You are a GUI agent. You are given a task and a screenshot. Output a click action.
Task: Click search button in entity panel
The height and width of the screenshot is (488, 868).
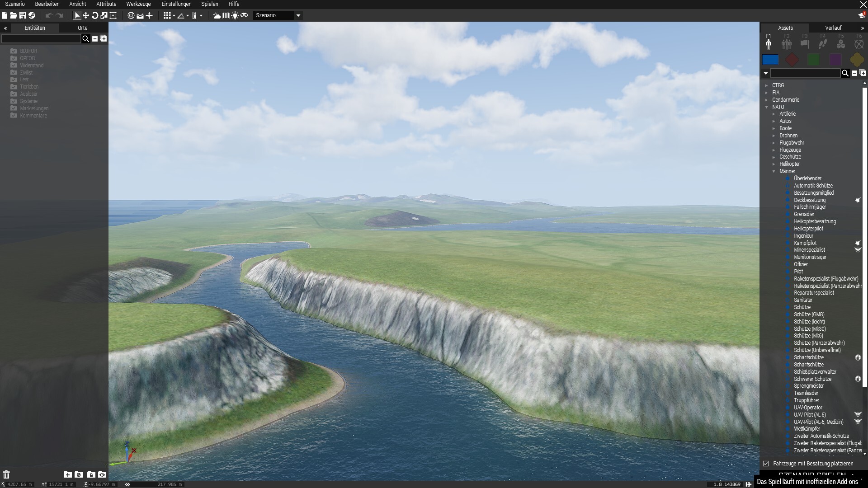[85, 39]
